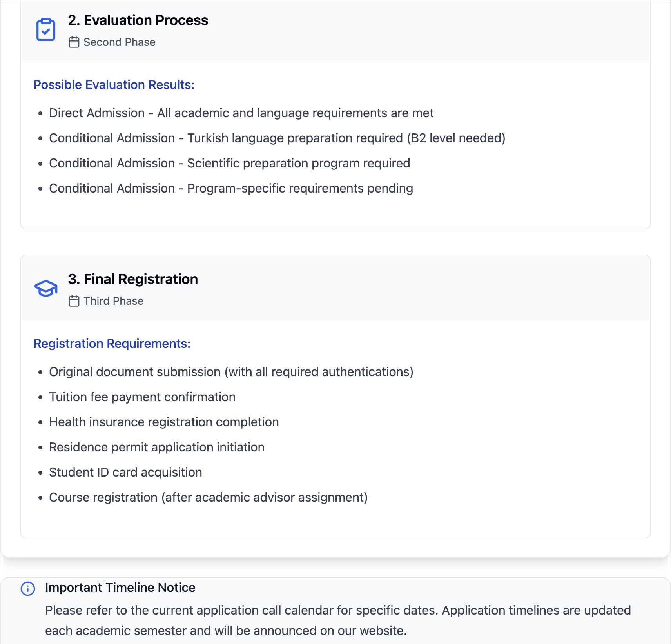Click the info icon in Timeline Notice
This screenshot has width=671, height=644.
point(28,589)
